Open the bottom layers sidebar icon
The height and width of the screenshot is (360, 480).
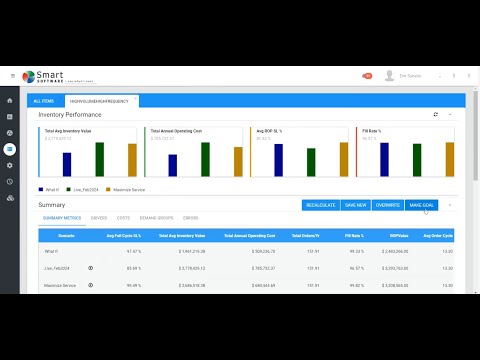10,198
